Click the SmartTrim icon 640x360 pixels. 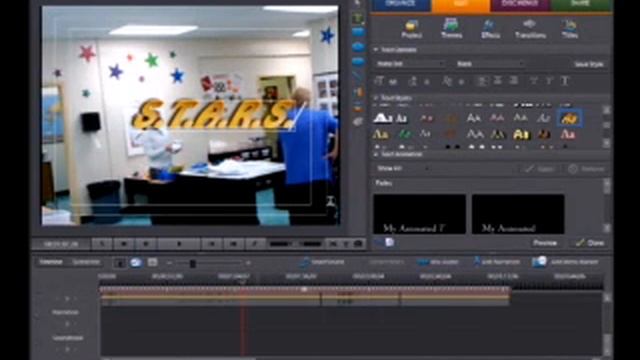click(x=304, y=262)
